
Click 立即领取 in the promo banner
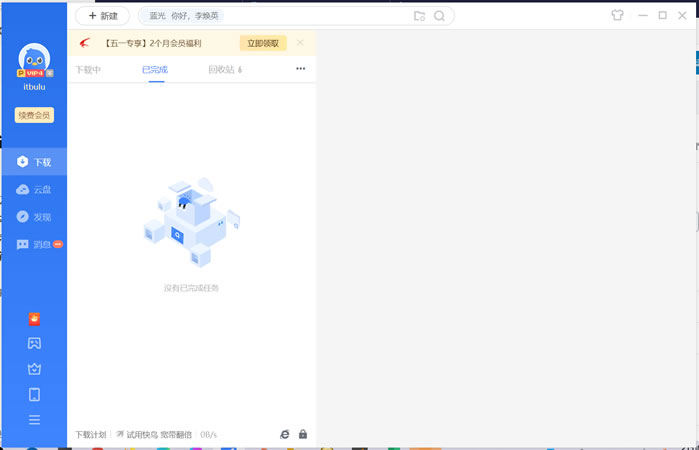(x=263, y=43)
